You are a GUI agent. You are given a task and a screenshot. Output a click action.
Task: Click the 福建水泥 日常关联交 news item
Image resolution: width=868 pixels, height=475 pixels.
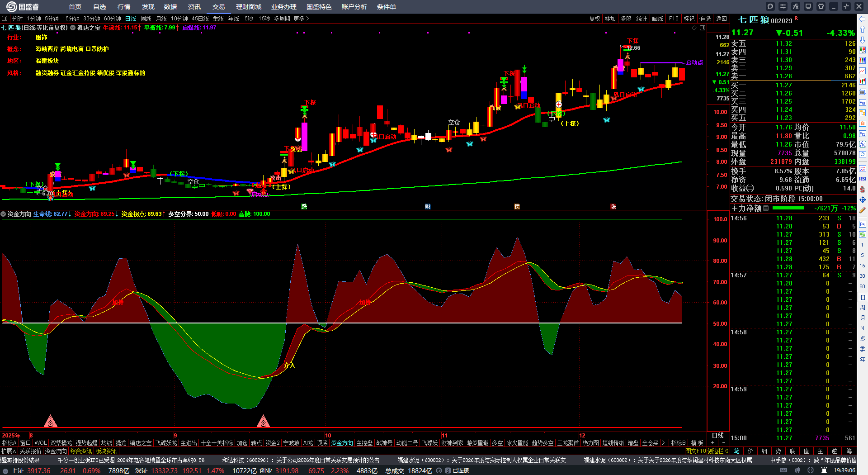point(481,460)
